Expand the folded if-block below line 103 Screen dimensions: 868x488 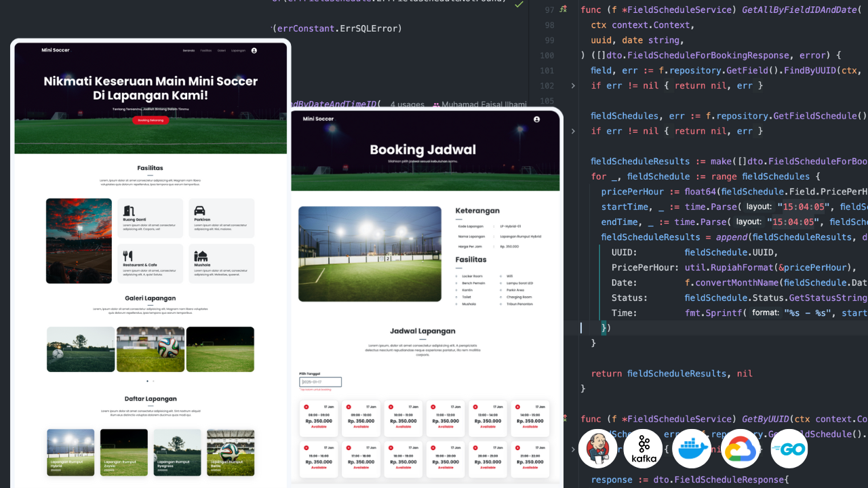click(x=573, y=131)
